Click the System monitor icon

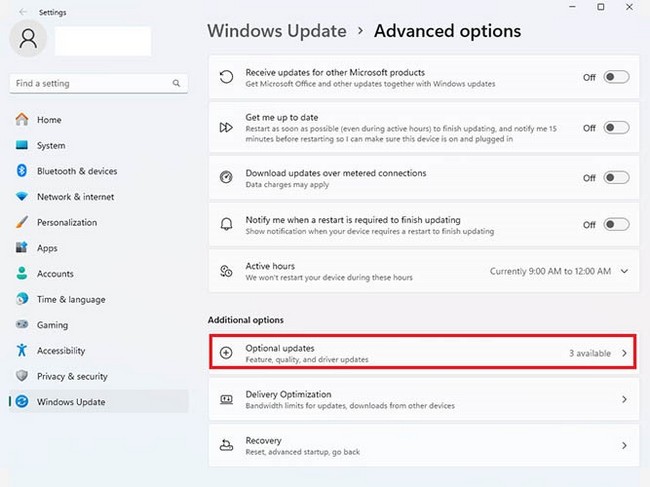pos(22,145)
